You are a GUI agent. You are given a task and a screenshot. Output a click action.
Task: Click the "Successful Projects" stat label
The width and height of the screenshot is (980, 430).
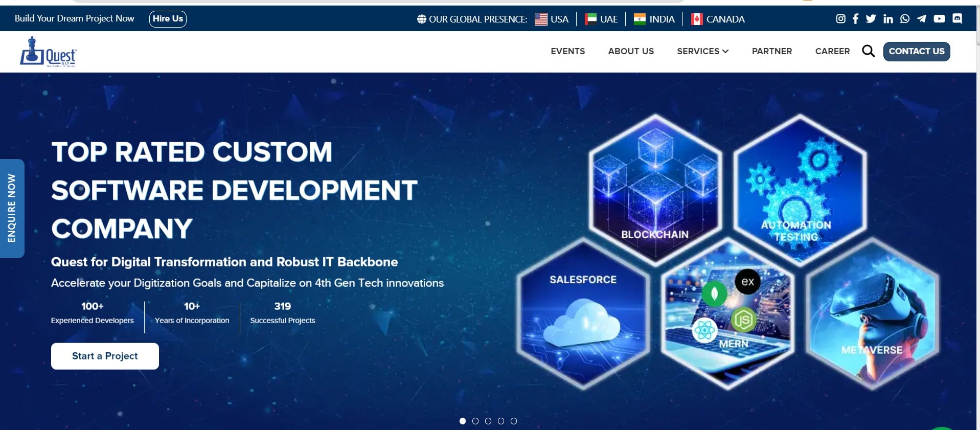pyautogui.click(x=283, y=321)
